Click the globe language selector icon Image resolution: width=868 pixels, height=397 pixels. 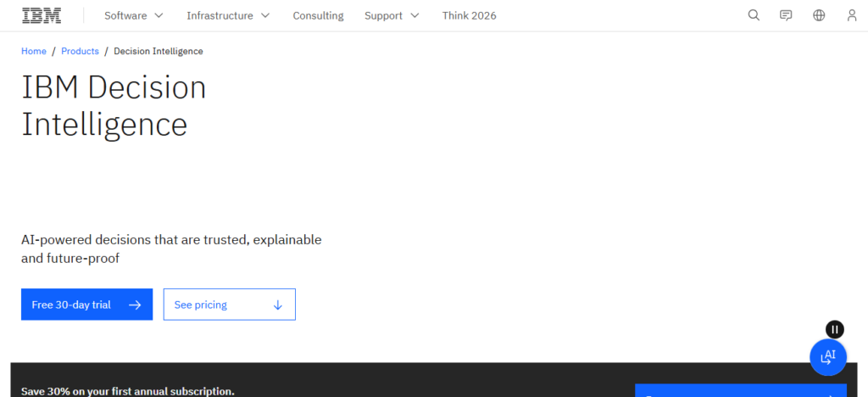click(819, 15)
